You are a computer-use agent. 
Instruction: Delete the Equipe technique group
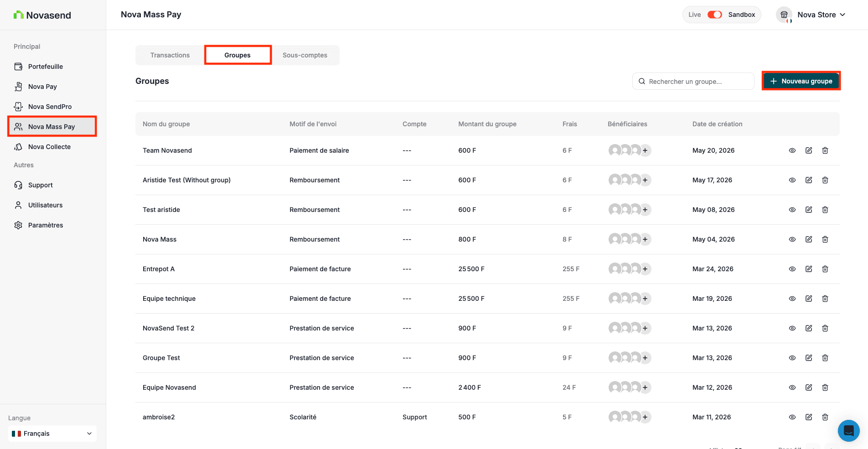click(825, 299)
